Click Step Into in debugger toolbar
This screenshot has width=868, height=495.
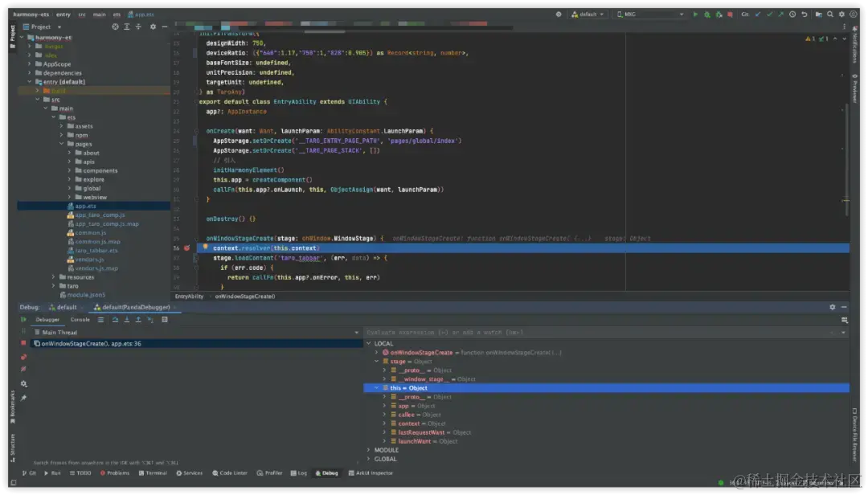tap(127, 320)
